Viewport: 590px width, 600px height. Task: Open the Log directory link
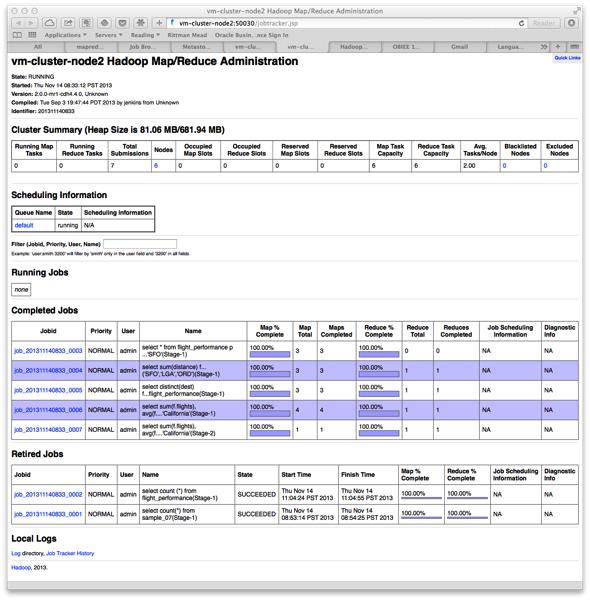[16, 553]
